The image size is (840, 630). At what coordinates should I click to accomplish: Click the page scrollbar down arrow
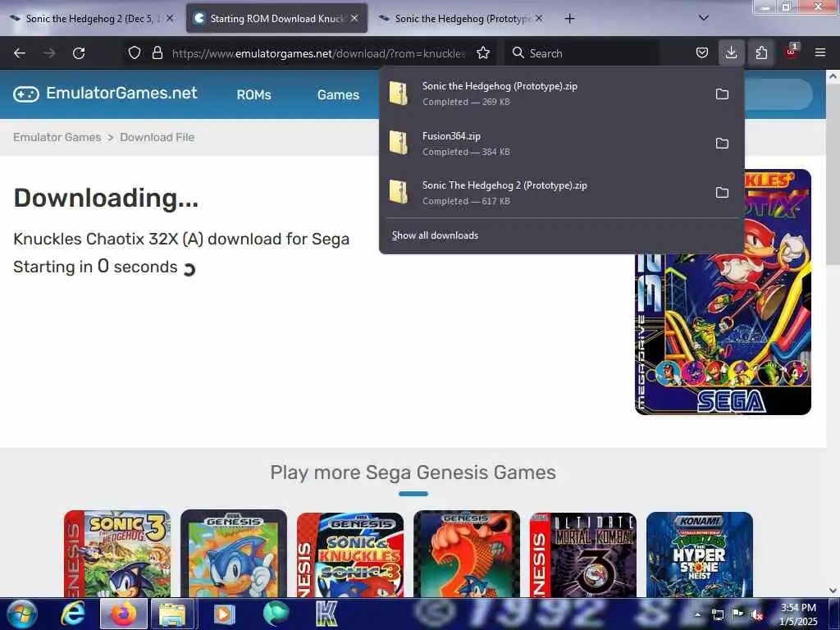tap(833, 591)
